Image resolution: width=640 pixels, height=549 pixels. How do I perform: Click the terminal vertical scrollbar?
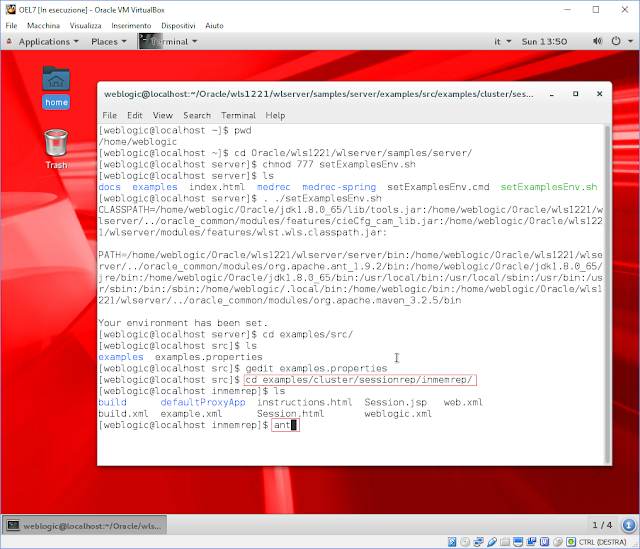(607, 294)
